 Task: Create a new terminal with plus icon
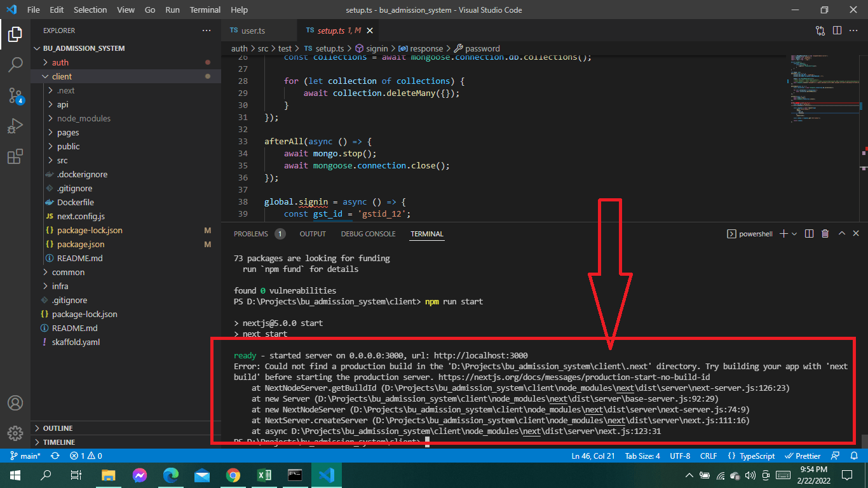tap(783, 234)
